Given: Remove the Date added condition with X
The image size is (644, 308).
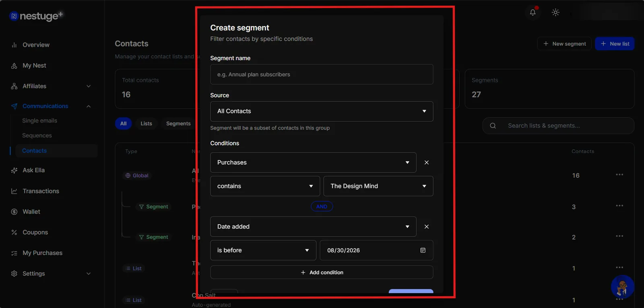Looking at the screenshot, I should (427, 227).
